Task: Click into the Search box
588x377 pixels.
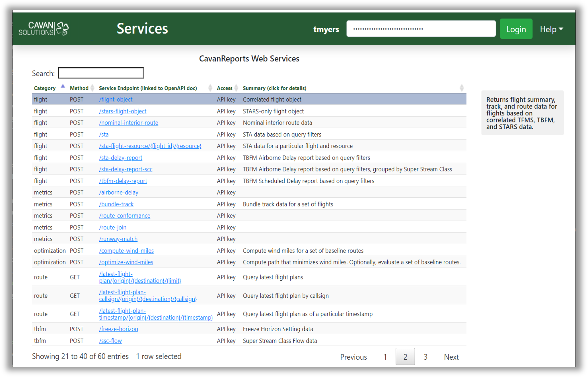Action: pyautogui.click(x=101, y=73)
